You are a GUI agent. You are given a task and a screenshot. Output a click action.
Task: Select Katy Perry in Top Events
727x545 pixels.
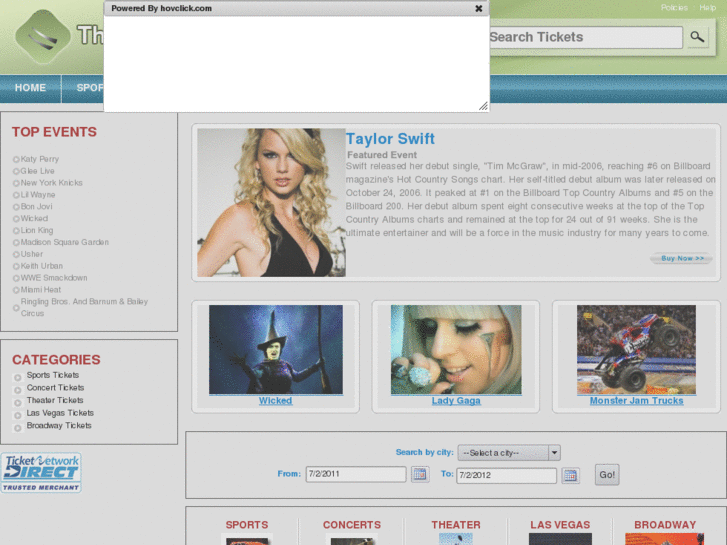pyautogui.click(x=39, y=159)
